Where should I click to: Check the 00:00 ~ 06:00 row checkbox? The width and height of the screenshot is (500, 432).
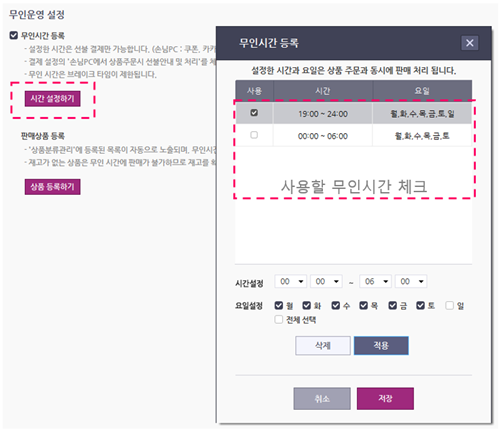click(254, 135)
